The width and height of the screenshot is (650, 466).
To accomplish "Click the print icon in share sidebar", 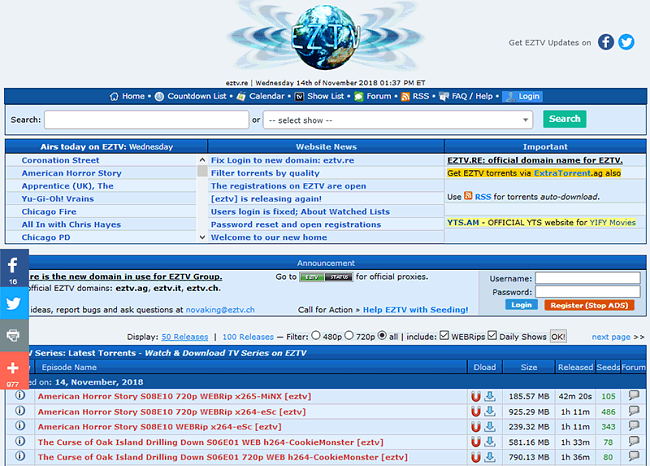I will point(14,335).
